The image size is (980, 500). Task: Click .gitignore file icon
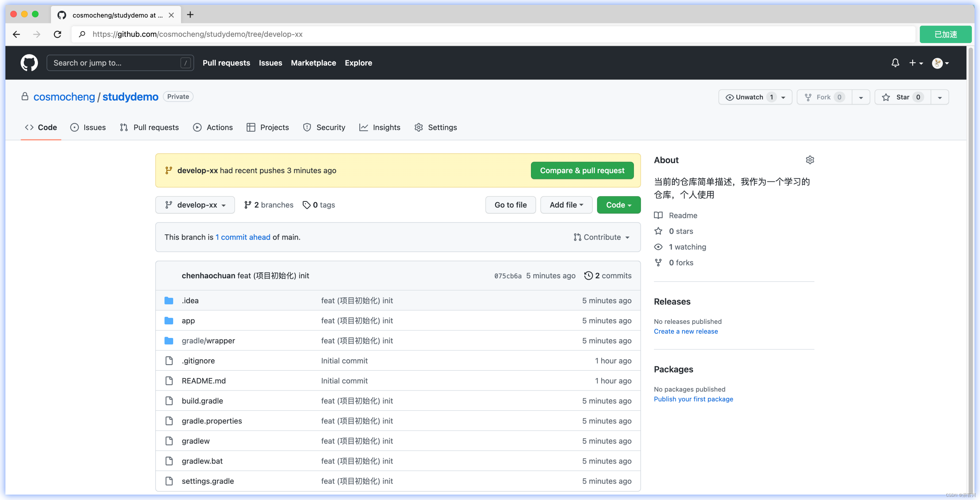pyautogui.click(x=169, y=360)
